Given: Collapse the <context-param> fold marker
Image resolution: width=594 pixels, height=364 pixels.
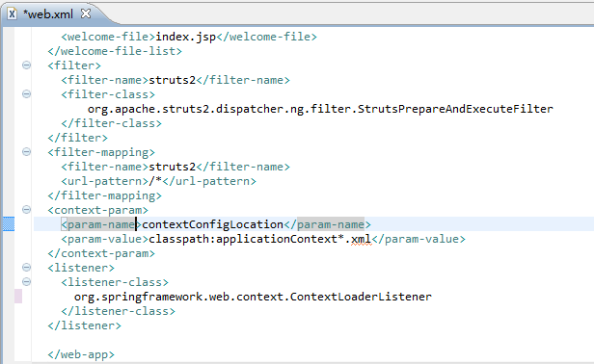Looking at the screenshot, I should click(x=26, y=209).
